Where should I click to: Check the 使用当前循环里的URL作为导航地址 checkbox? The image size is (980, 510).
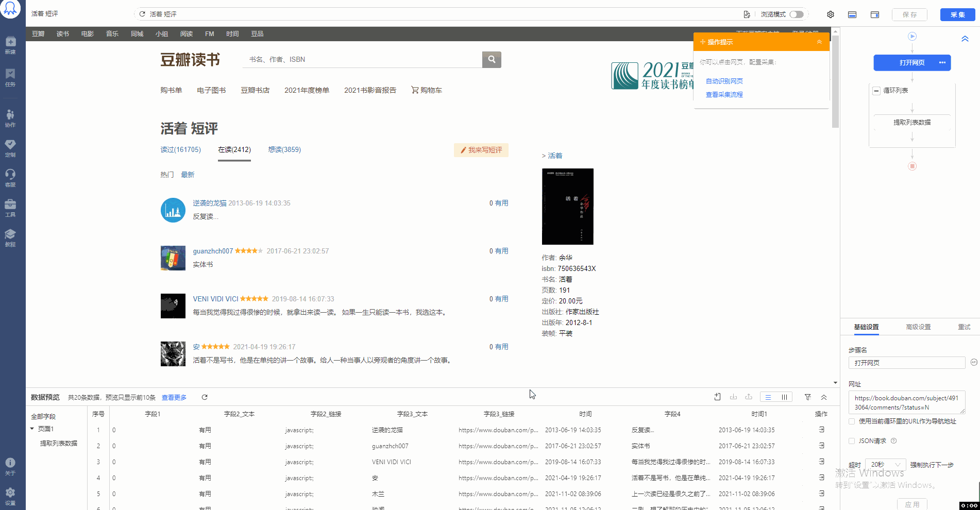[x=852, y=421]
